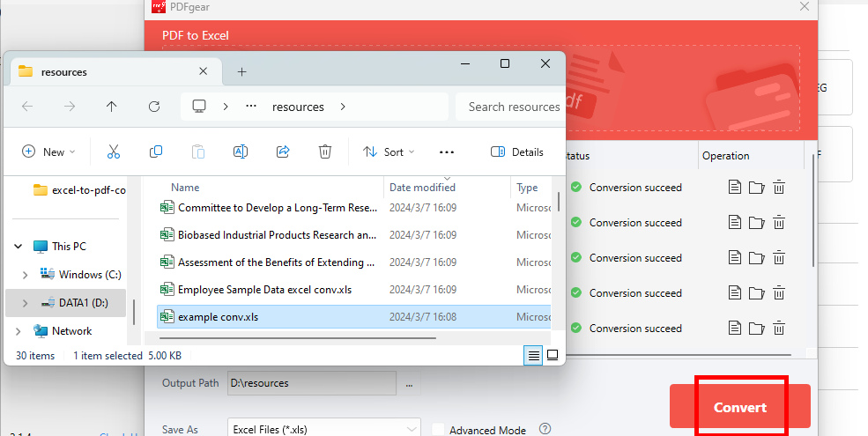The image size is (868, 436).
Task: Click the Up arrow to parent folder
Action: point(112,107)
